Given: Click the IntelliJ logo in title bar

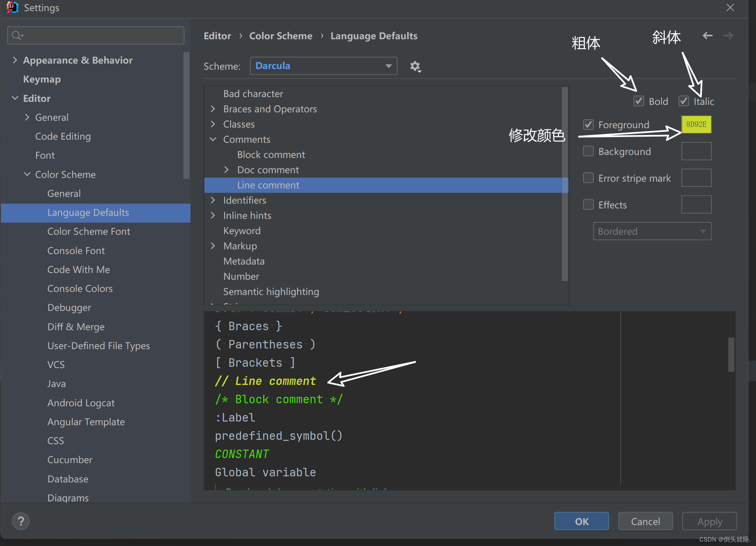Looking at the screenshot, I should [12, 7].
